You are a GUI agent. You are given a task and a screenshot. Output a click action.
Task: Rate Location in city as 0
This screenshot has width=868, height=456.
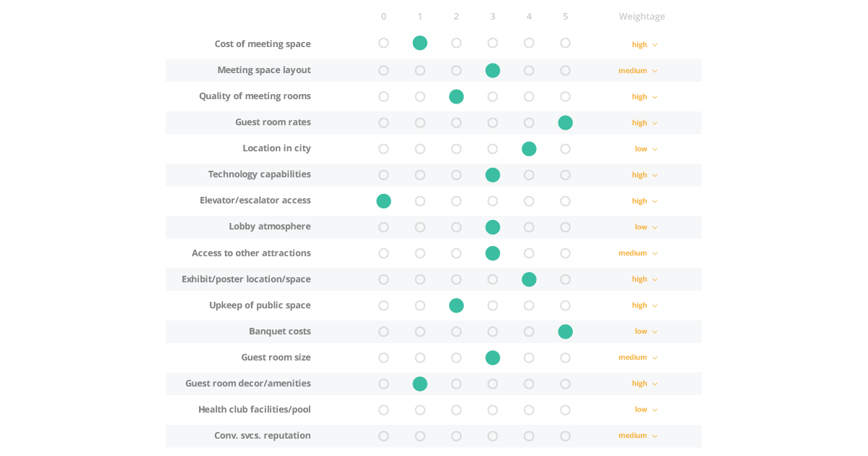pos(383,148)
